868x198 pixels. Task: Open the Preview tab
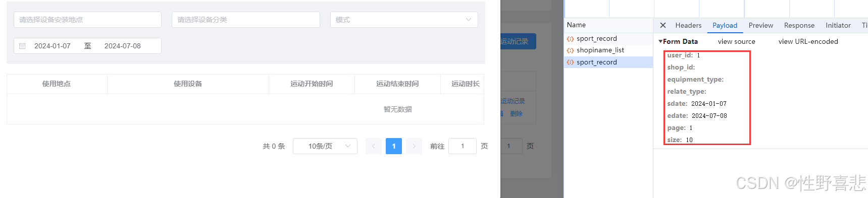point(760,25)
